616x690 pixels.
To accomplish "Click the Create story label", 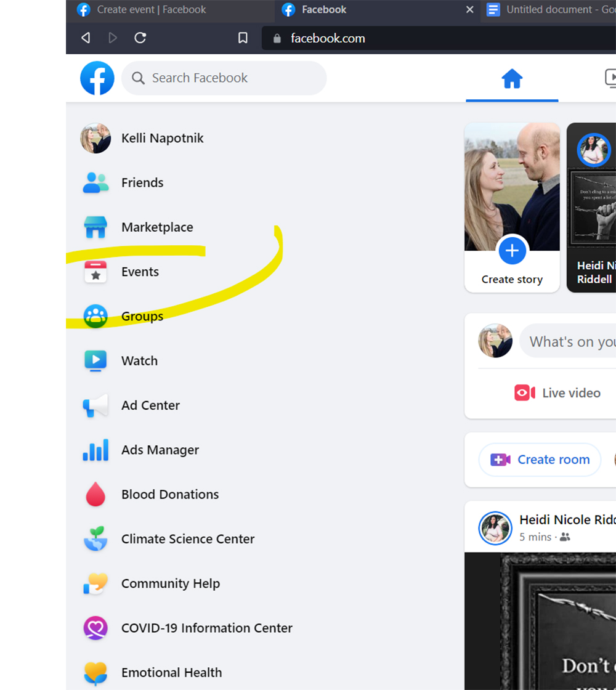I will click(512, 280).
